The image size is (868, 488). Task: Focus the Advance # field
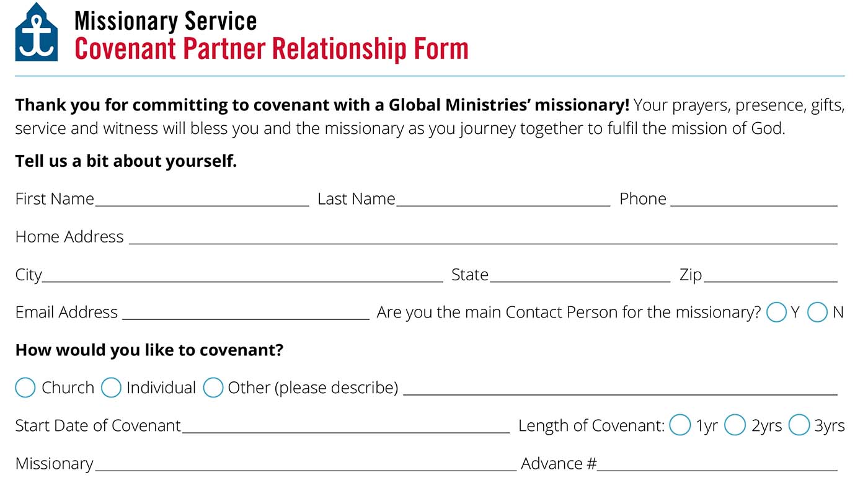pos(717,464)
